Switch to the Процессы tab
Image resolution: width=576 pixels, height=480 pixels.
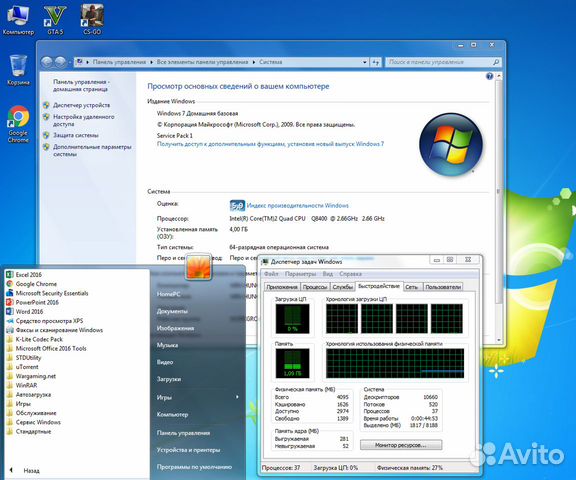coord(315,287)
